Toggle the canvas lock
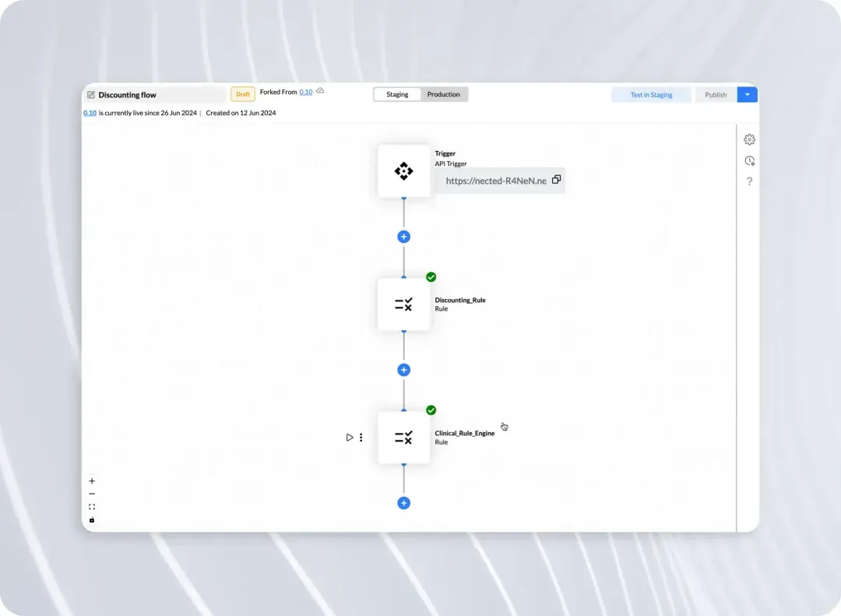Image resolution: width=841 pixels, height=616 pixels. [x=92, y=520]
